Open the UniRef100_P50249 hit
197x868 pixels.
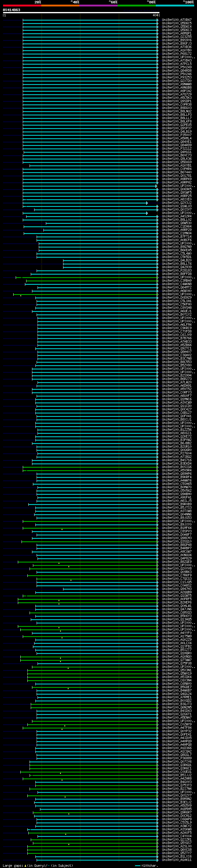click(177, 67)
